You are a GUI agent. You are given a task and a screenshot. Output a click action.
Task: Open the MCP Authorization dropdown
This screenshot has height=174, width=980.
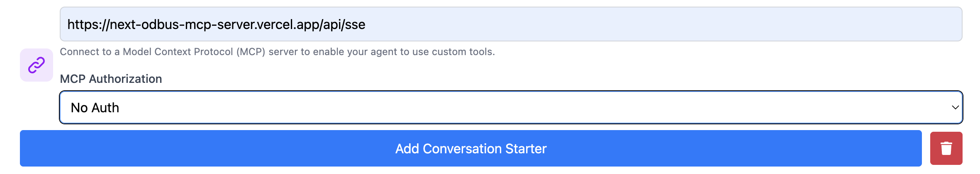[511, 107]
